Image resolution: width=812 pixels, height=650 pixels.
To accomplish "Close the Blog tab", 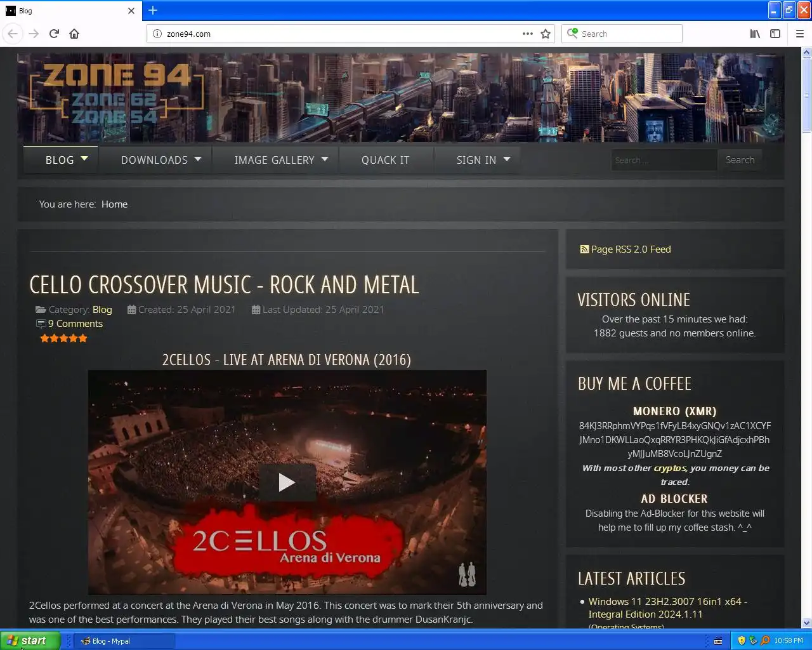I will pyautogui.click(x=131, y=11).
